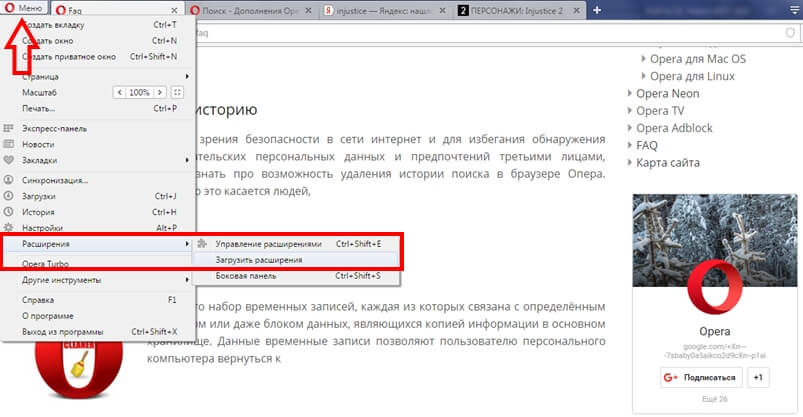The height and width of the screenshot is (417, 803).
Task: Click the extensions puzzle piece icon
Action: [202, 243]
